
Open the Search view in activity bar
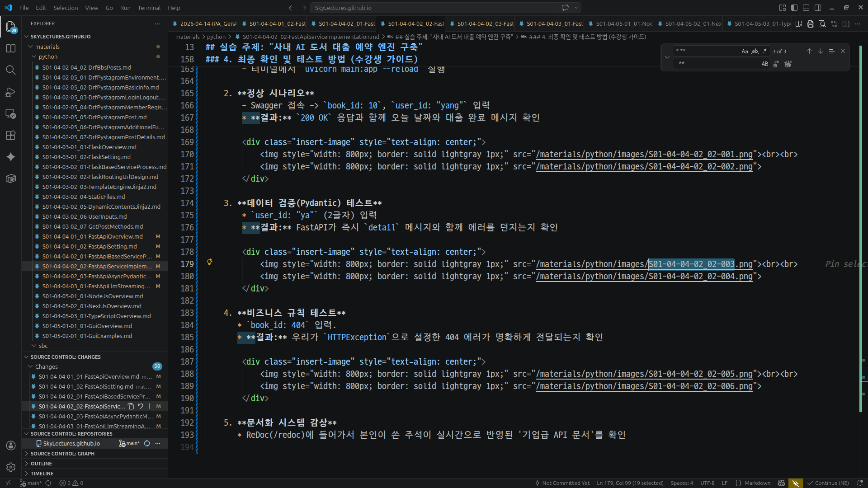11,70
